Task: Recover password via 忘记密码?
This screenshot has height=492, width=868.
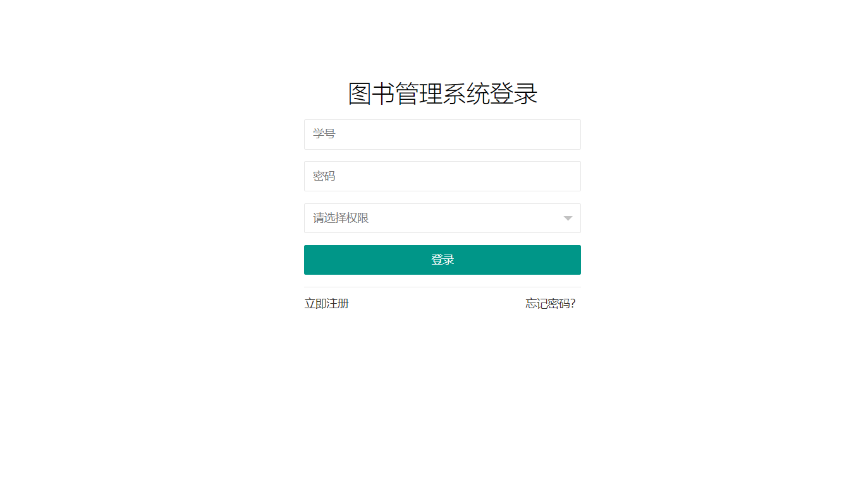Action: [551, 304]
